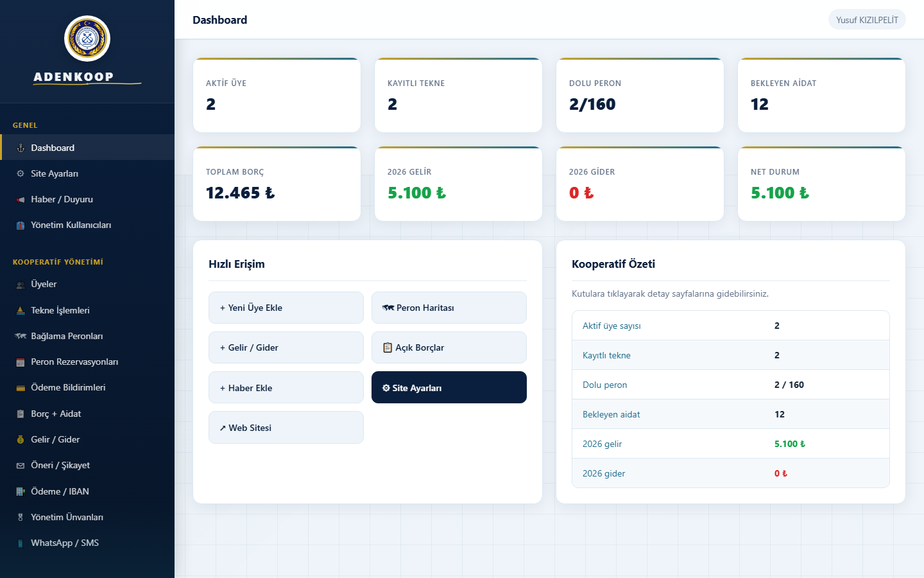Select Borç + Aidat in the sidebar

pyautogui.click(x=87, y=414)
